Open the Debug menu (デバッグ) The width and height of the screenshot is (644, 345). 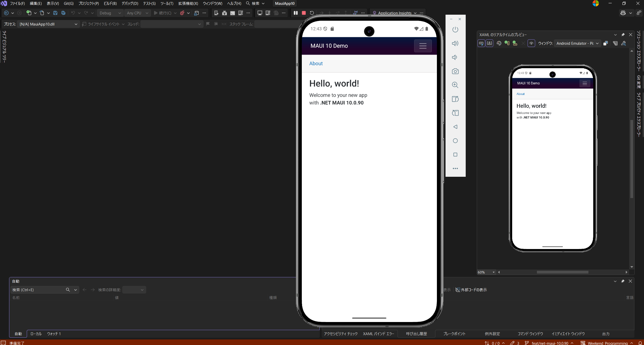[x=130, y=3]
